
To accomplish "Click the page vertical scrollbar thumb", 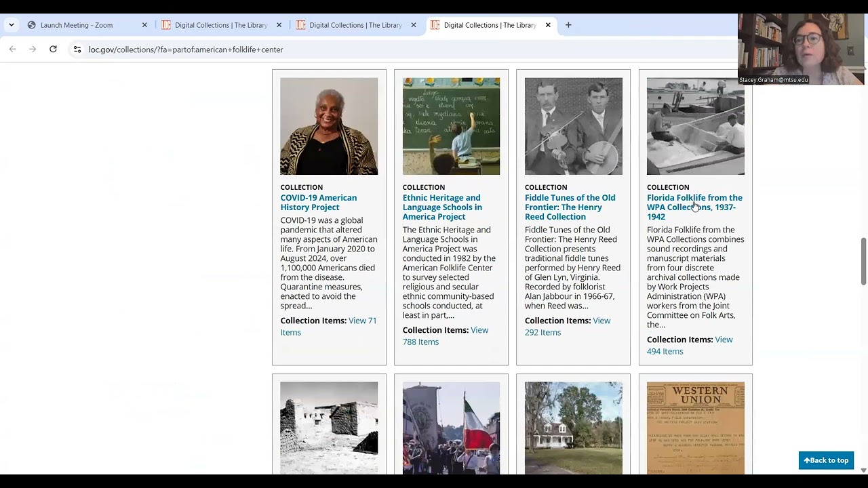I will 863,261.
